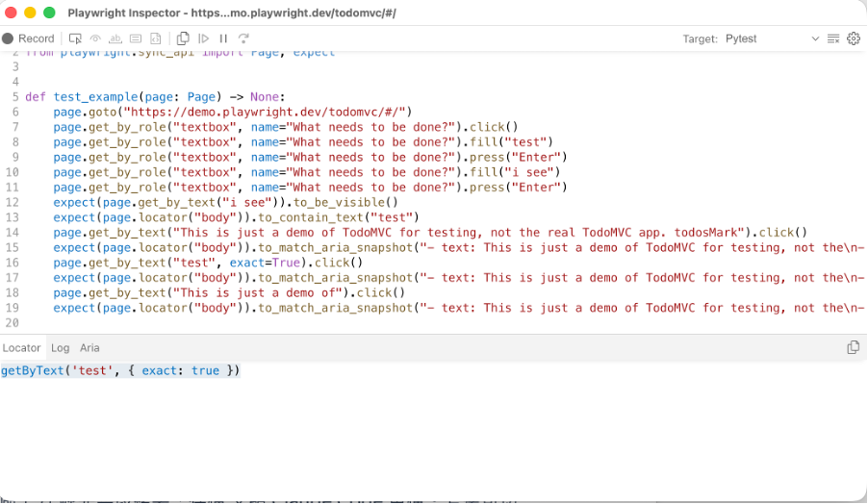
Task: Click line 14 todosMark click code
Action: click(430, 233)
